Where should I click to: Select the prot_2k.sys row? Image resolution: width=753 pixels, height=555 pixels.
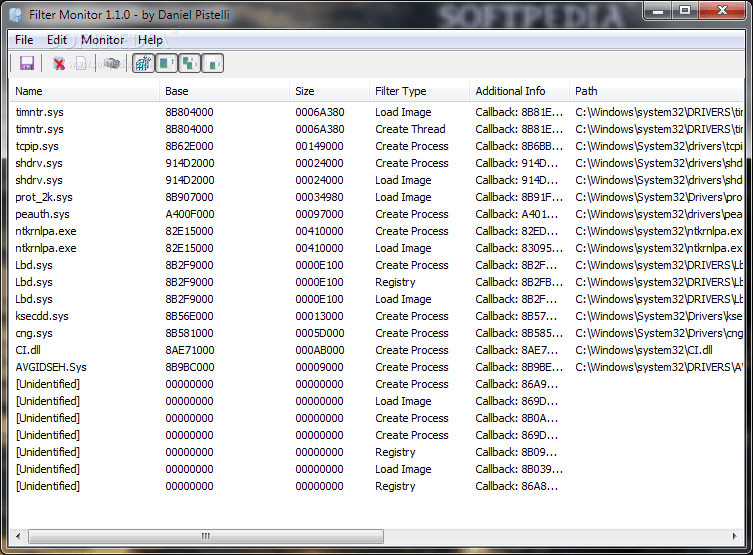click(x=376, y=197)
